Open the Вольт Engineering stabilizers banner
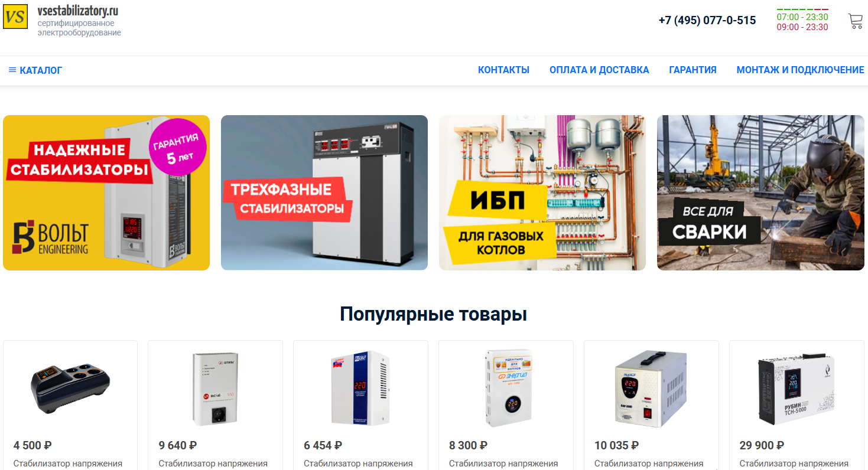The height and width of the screenshot is (470, 868). click(106, 192)
